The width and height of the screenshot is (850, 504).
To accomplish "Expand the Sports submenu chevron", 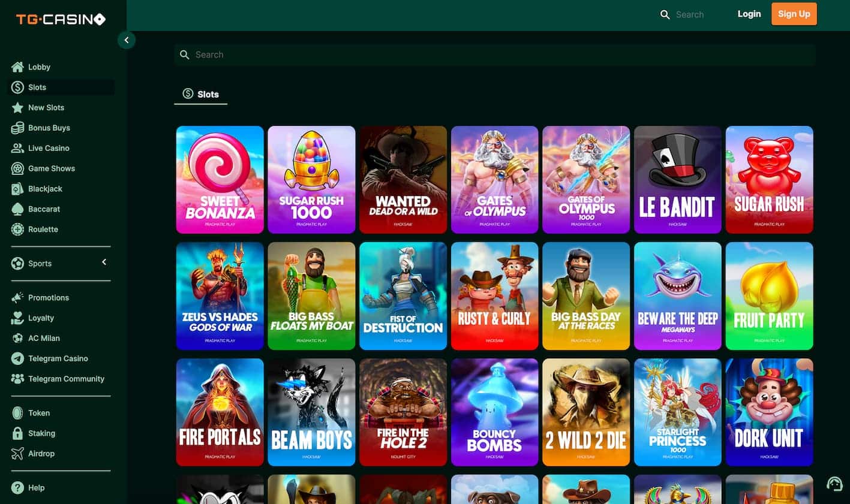I will 104,262.
